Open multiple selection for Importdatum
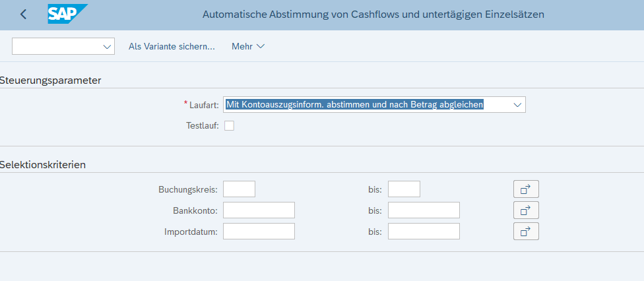This screenshot has height=281, width=644. 526,232
